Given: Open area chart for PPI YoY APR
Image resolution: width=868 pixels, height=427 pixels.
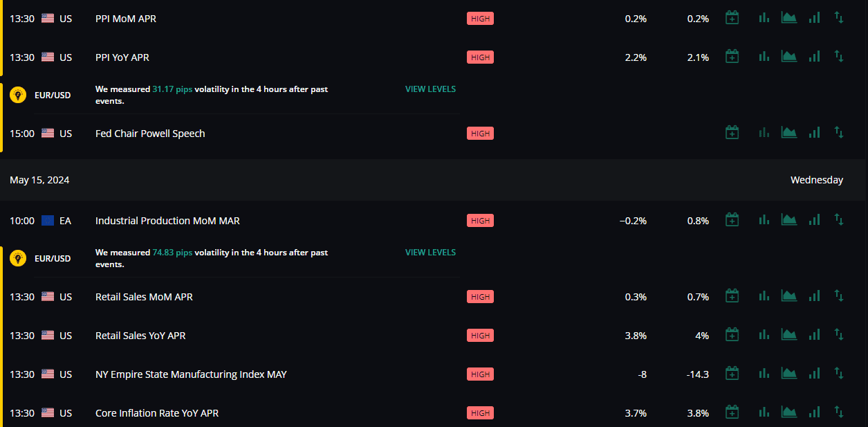Looking at the screenshot, I should click(789, 57).
